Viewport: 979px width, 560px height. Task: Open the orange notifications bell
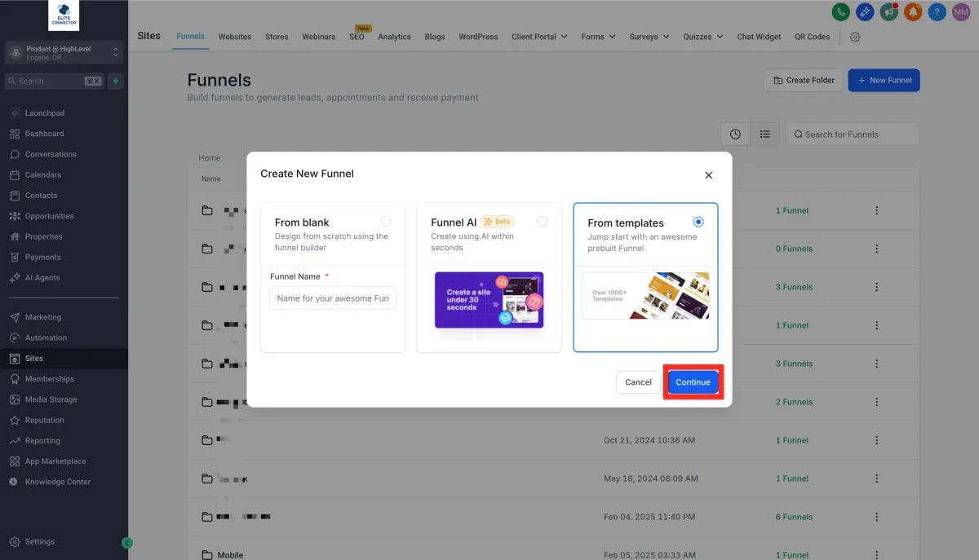[x=913, y=12]
